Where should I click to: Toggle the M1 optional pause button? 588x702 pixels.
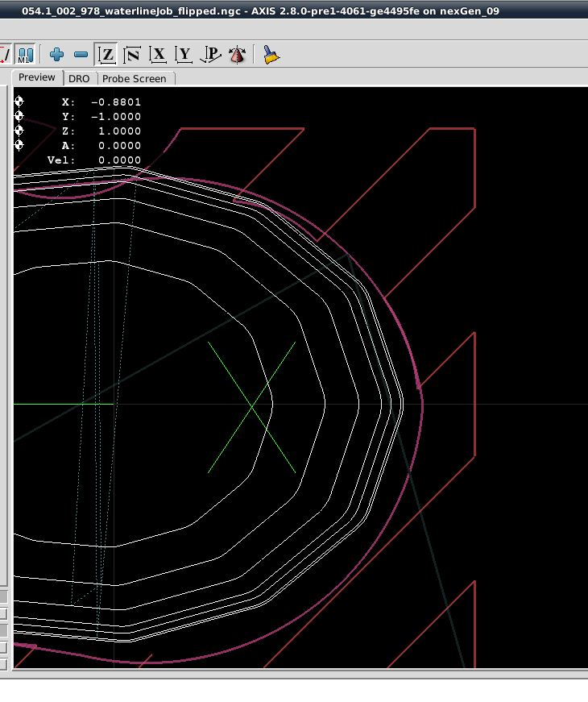[25, 55]
